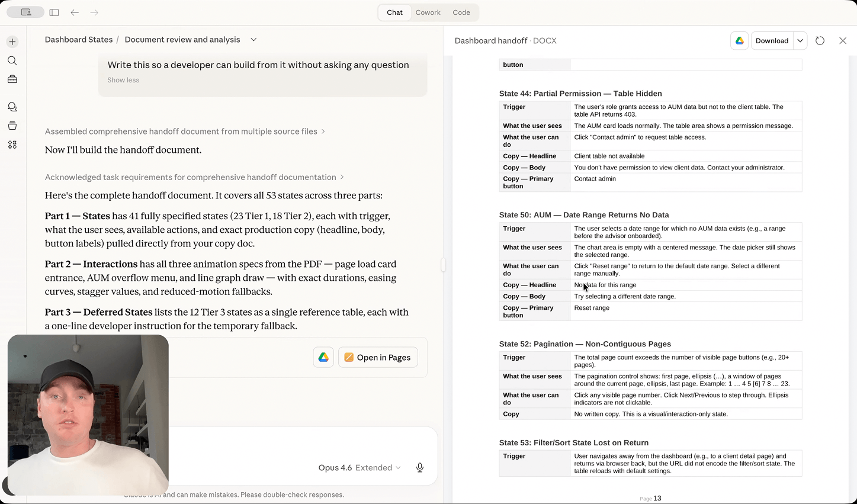Click Google Drive icon beside Open in Pages
This screenshot has height=504, width=857.
tap(323, 357)
